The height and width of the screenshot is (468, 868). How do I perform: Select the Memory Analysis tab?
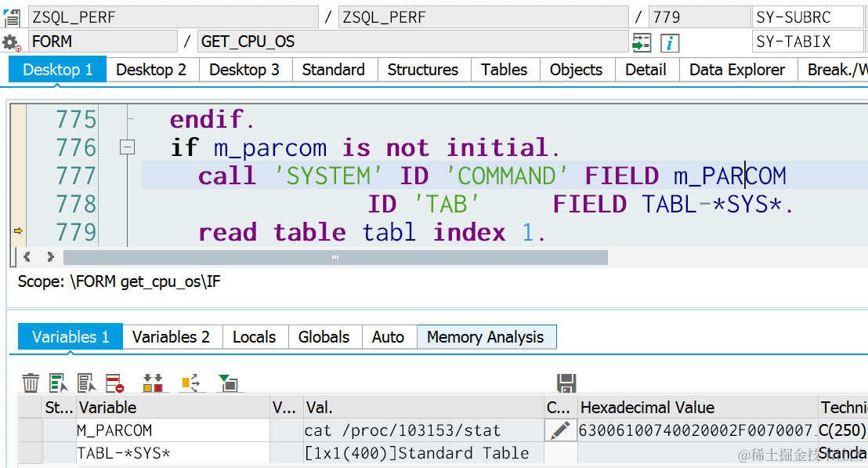point(486,337)
